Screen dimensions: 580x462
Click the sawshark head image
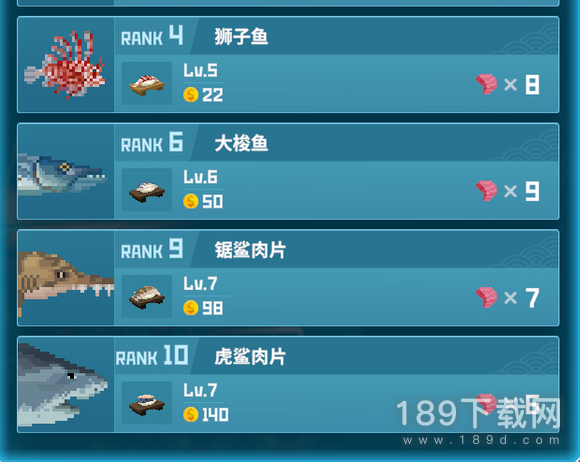click(66, 283)
